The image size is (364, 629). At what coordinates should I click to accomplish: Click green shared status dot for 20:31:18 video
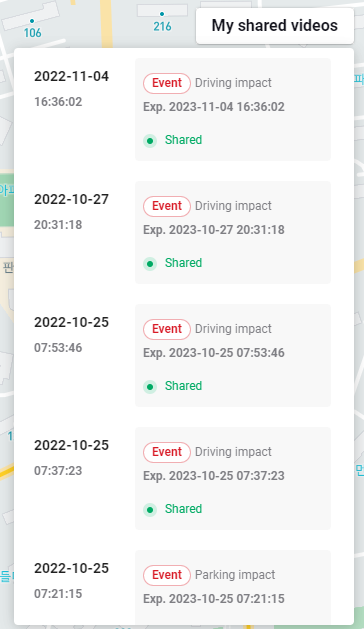click(150, 264)
